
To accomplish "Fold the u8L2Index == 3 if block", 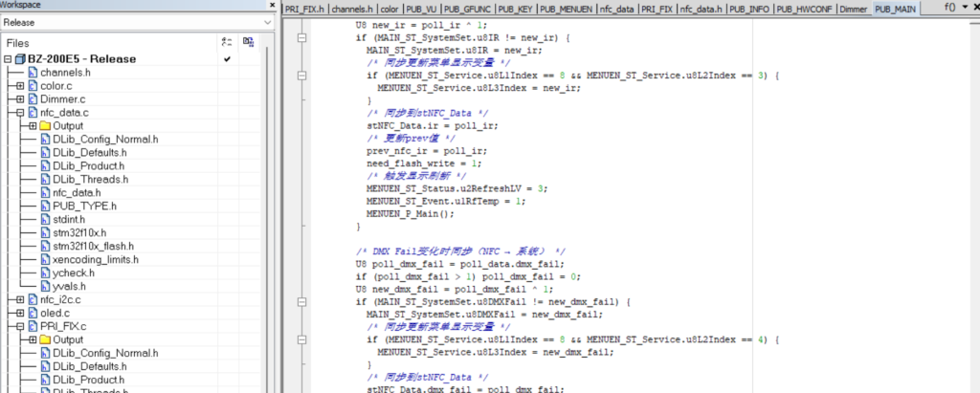I will (x=303, y=76).
